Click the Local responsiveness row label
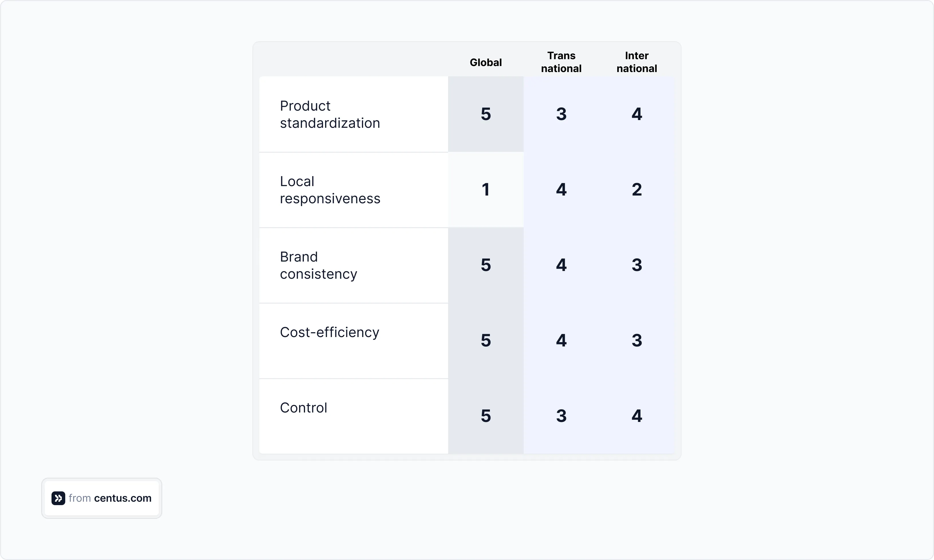Screen dimensions: 934x560 pyautogui.click(x=330, y=190)
